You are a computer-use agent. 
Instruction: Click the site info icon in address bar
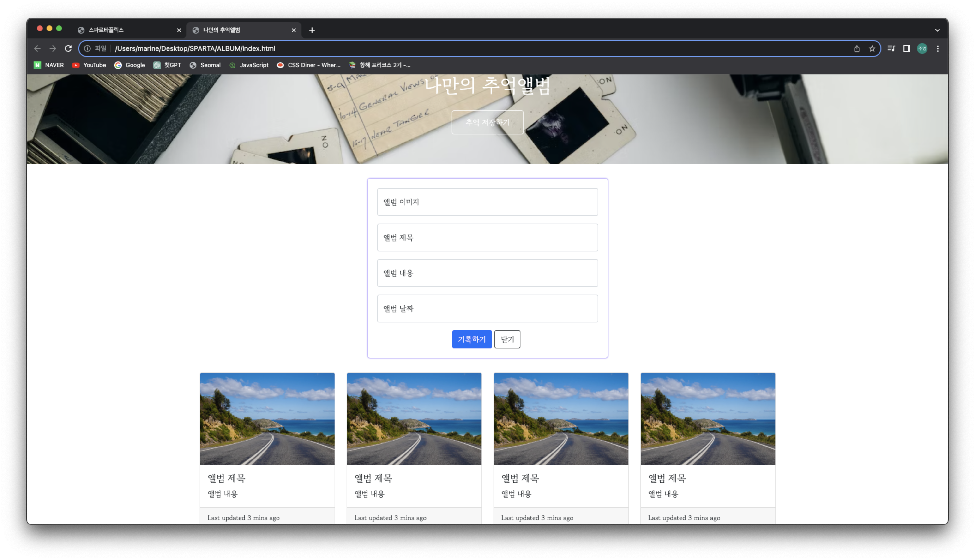(x=87, y=48)
